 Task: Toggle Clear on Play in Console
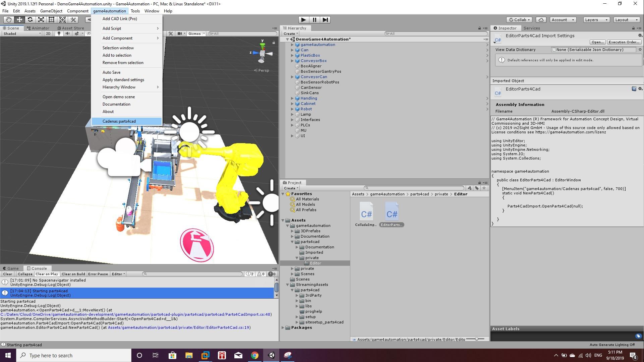[x=47, y=274]
